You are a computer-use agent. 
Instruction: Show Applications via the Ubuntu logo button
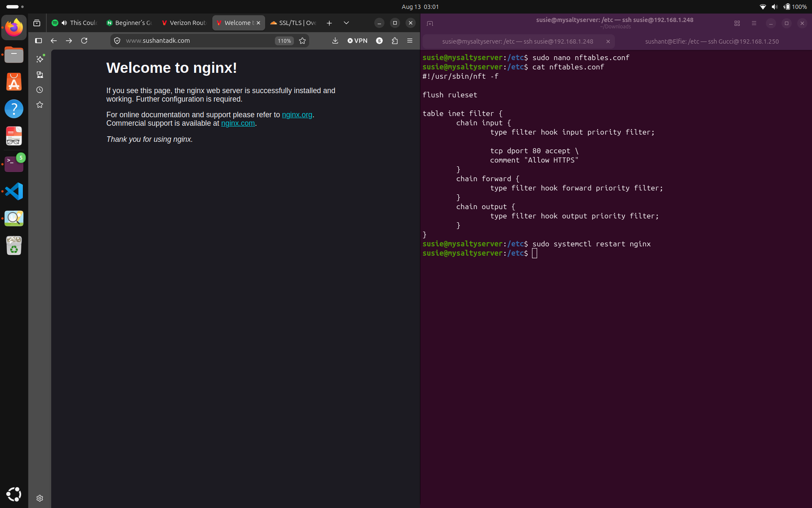[x=14, y=494]
